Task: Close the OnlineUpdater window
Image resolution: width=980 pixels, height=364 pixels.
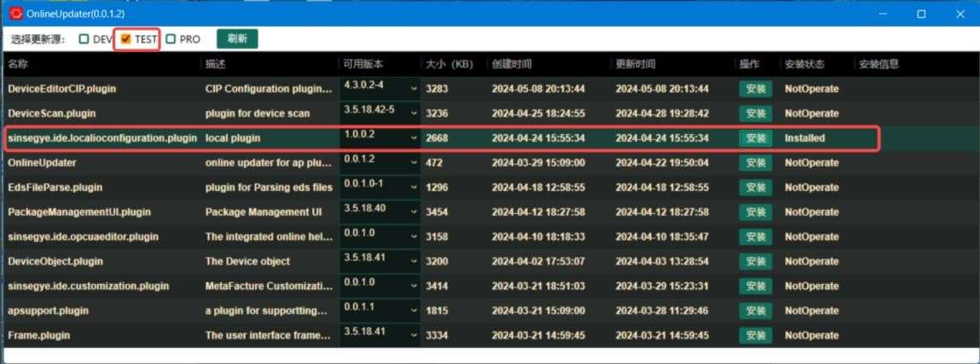Action: (960, 13)
